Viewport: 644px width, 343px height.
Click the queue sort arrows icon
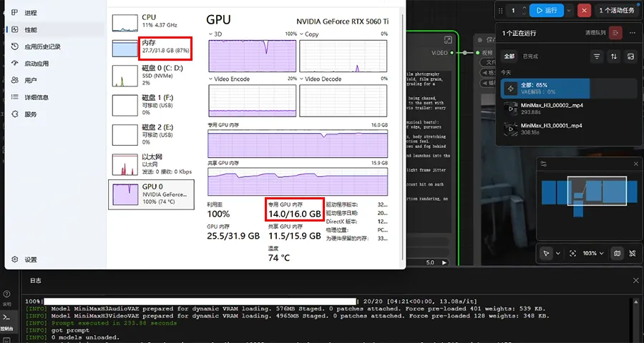[x=614, y=56]
